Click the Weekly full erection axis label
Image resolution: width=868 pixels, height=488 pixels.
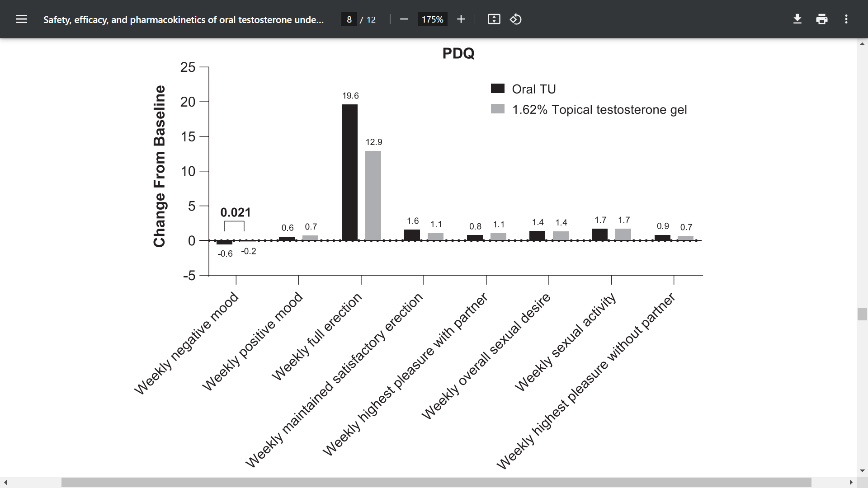tap(317, 337)
